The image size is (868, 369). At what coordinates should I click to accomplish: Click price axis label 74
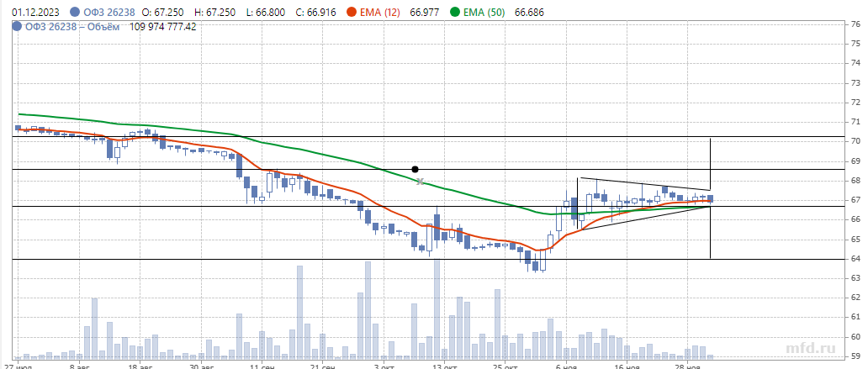pos(855,63)
